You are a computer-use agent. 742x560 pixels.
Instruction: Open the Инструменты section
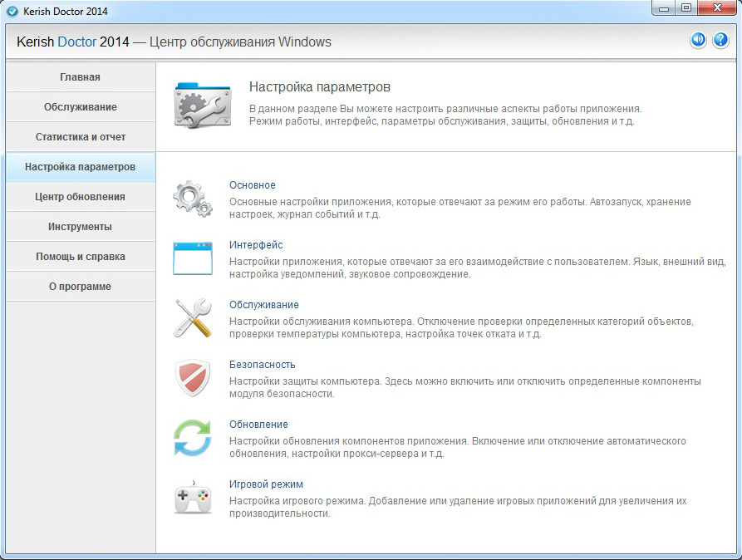[81, 226]
